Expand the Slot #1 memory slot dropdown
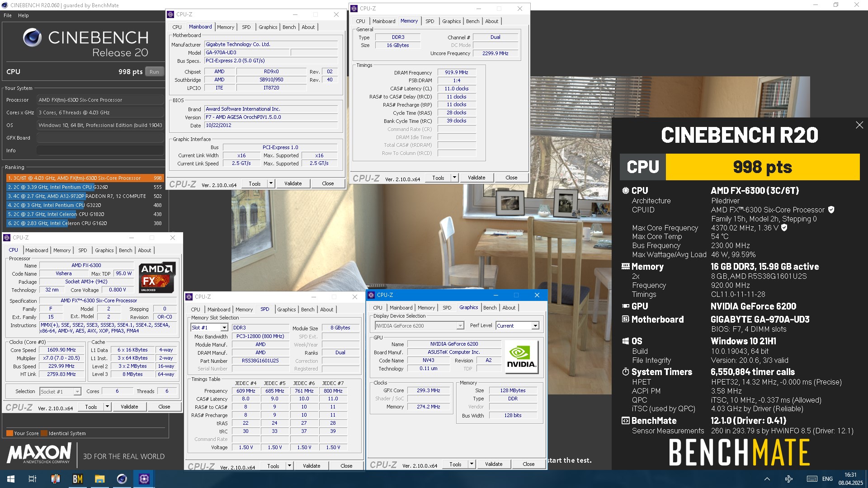Image resolution: width=868 pixels, height=488 pixels. 224,328
